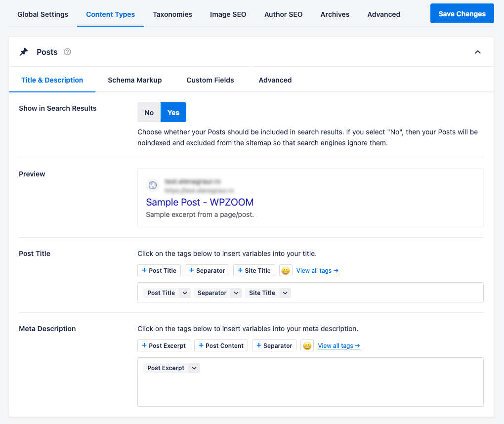Open the Taxonomies tab

coord(172,14)
